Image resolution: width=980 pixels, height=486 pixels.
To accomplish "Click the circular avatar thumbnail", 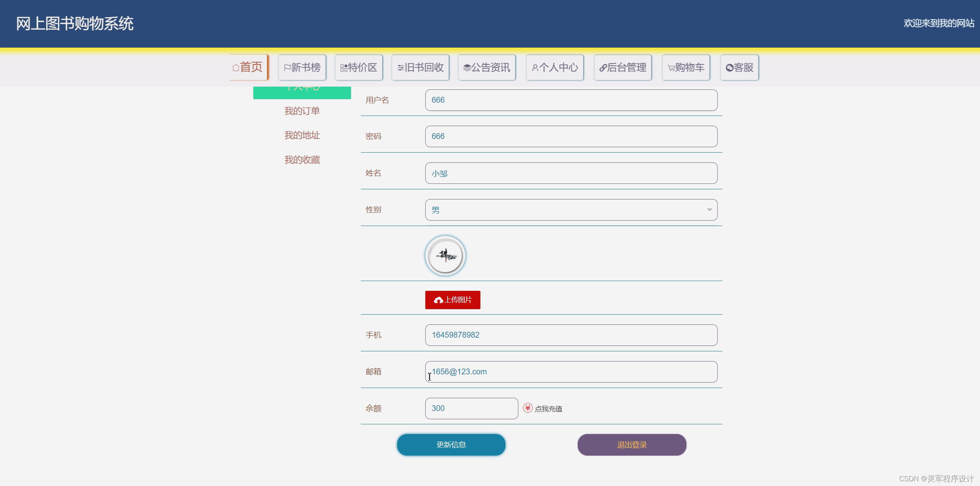I will [445, 256].
